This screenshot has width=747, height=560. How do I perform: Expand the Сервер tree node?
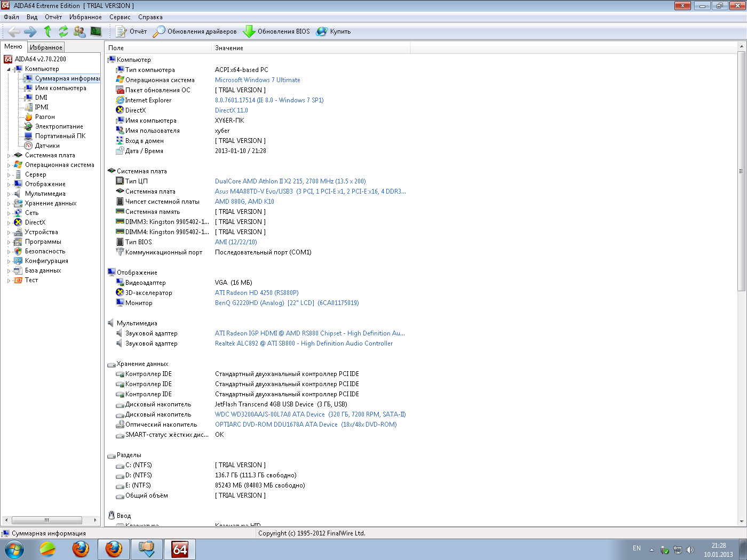tap(9, 175)
